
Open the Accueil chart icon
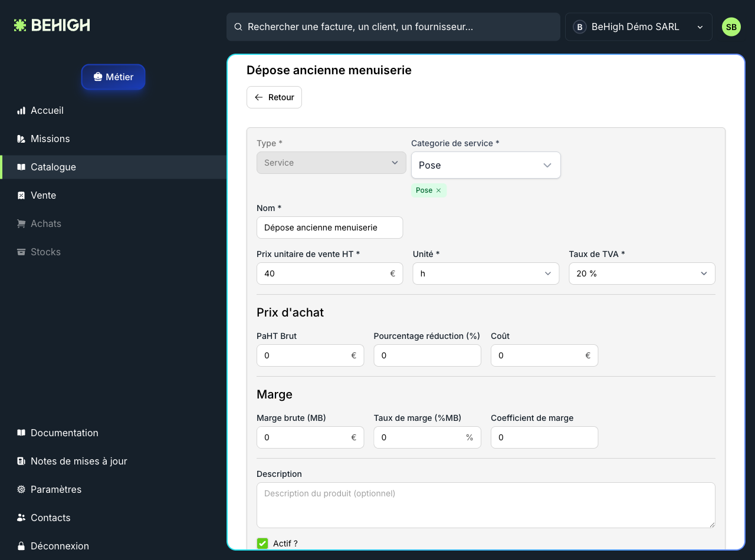tap(21, 110)
